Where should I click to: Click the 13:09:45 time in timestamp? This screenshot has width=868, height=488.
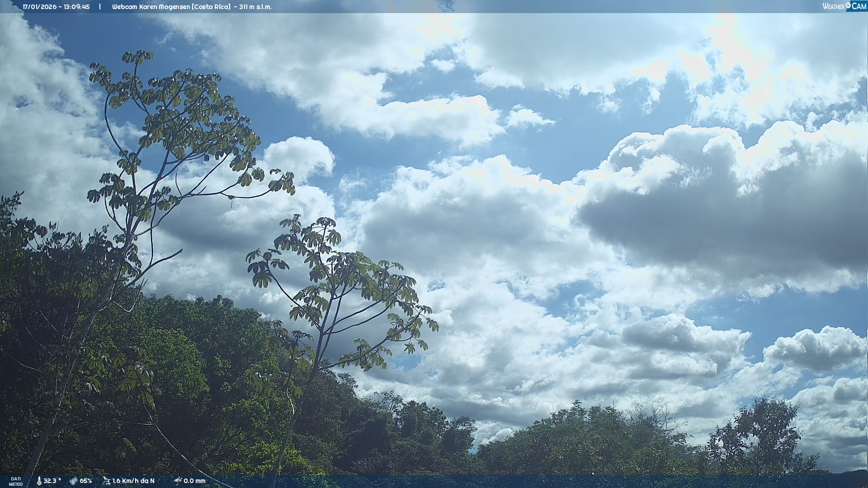(x=76, y=7)
